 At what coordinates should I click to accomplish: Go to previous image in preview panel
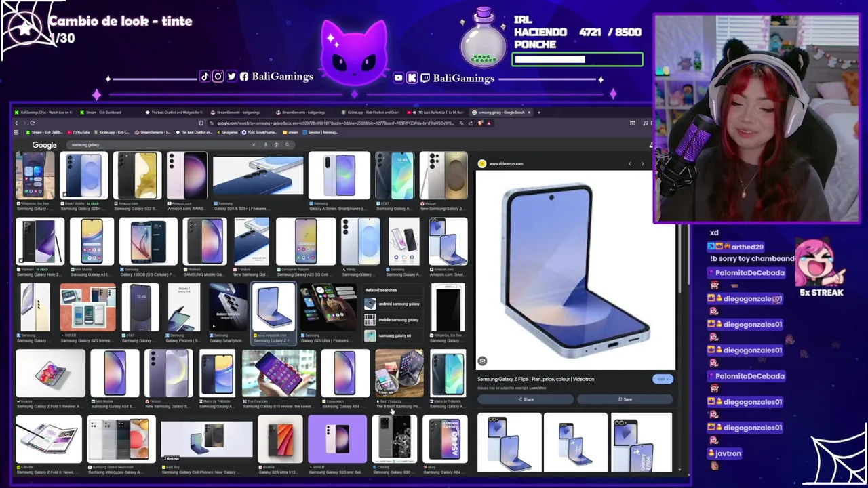point(629,163)
